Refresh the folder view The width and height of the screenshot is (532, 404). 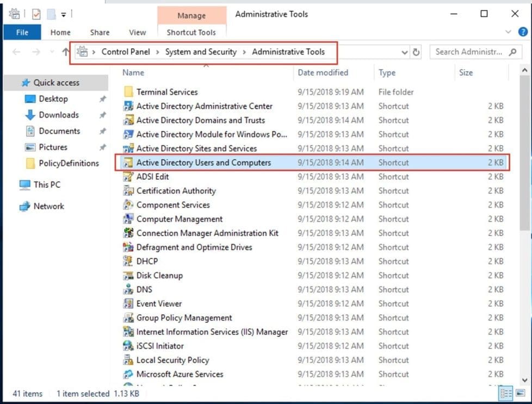(x=416, y=52)
